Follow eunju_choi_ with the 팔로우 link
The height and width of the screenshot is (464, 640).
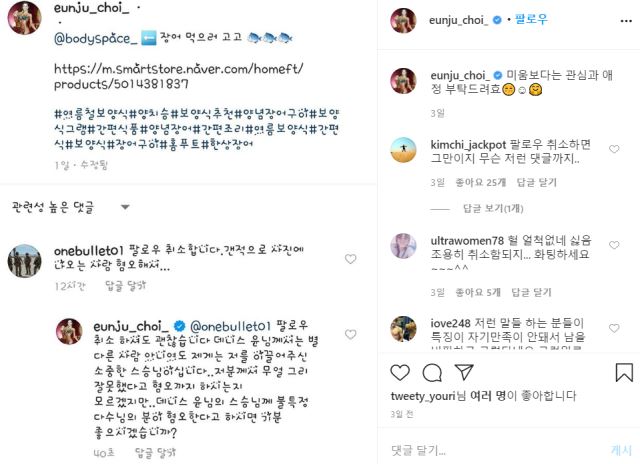pos(531,19)
